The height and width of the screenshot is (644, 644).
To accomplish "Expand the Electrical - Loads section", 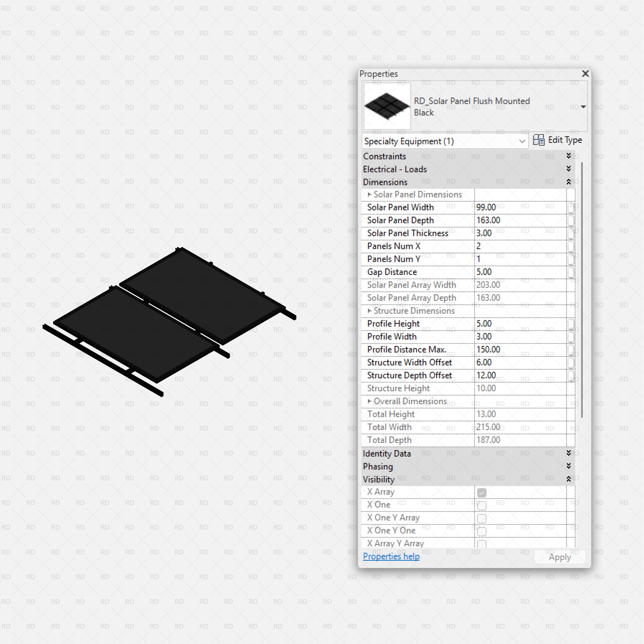I will coord(569,169).
